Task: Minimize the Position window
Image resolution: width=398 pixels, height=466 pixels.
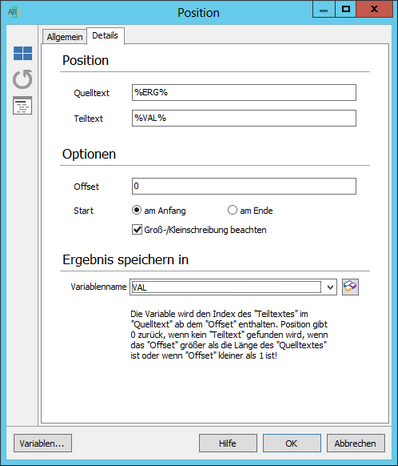Action: point(323,9)
